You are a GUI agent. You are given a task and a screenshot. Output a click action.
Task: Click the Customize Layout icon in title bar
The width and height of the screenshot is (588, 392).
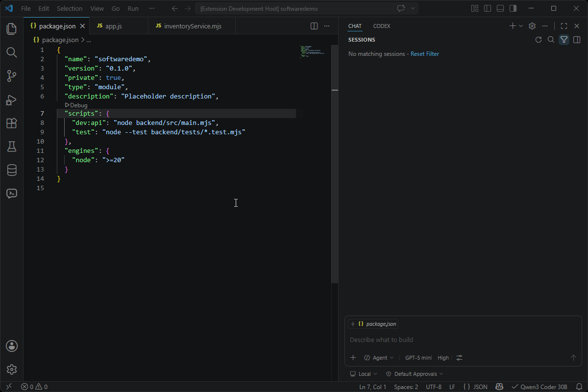pos(474,8)
